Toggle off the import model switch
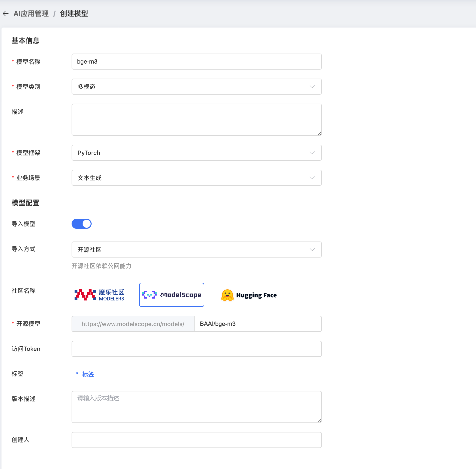Image resolution: width=476 pixels, height=469 pixels. (x=82, y=224)
